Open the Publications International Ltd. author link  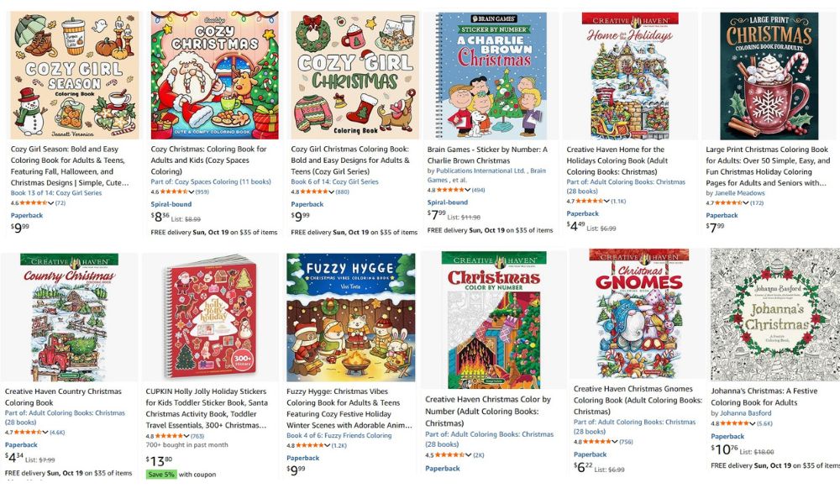coord(481,171)
